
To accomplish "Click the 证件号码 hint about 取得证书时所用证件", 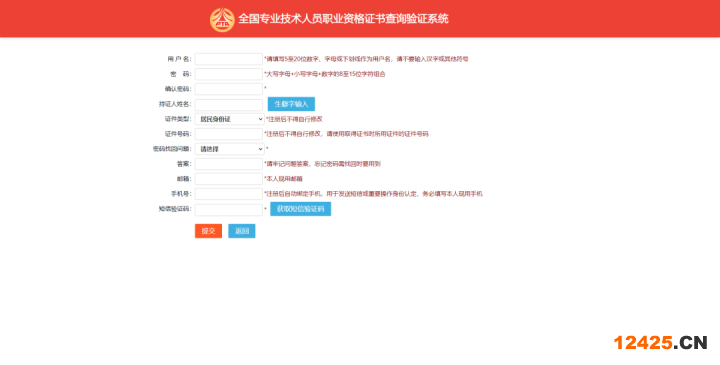I will click(x=346, y=134).
